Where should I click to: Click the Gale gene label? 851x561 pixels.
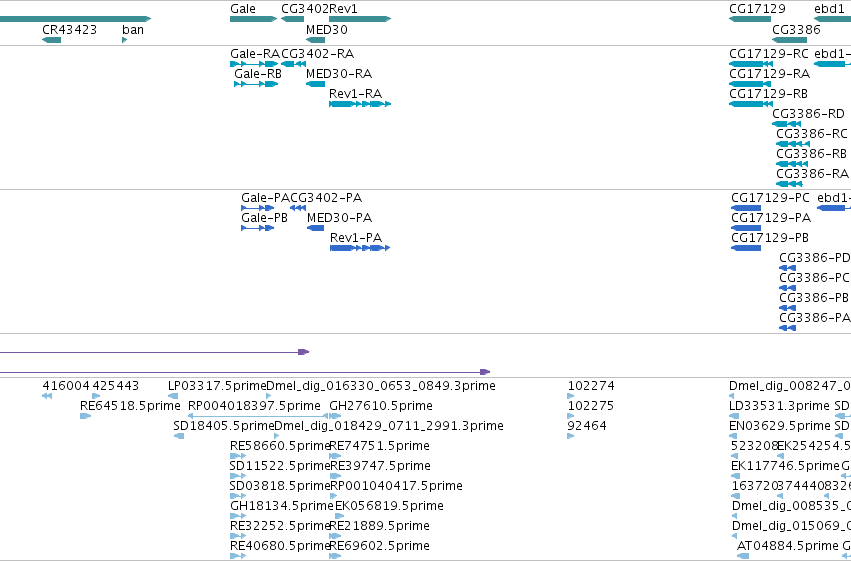(x=243, y=9)
